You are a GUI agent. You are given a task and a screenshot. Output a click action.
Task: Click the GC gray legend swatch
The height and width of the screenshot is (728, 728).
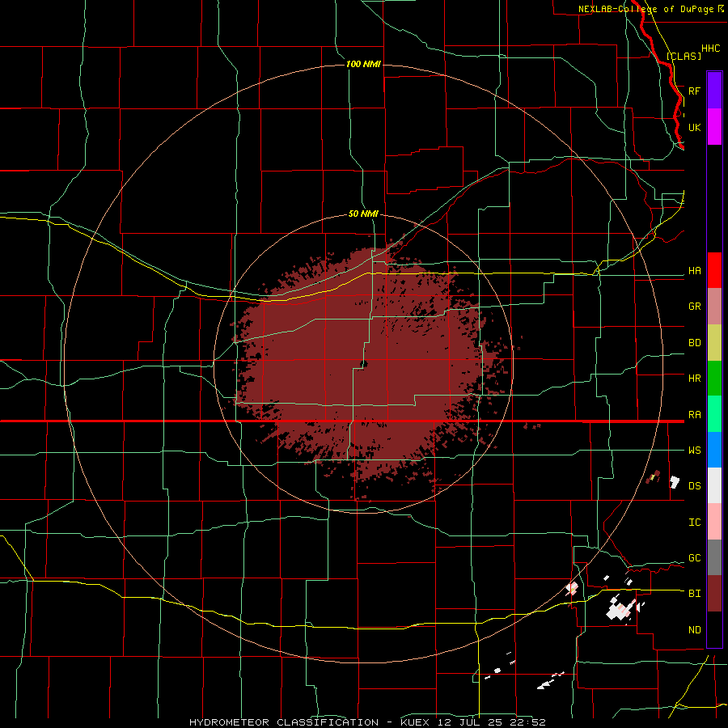point(714,557)
